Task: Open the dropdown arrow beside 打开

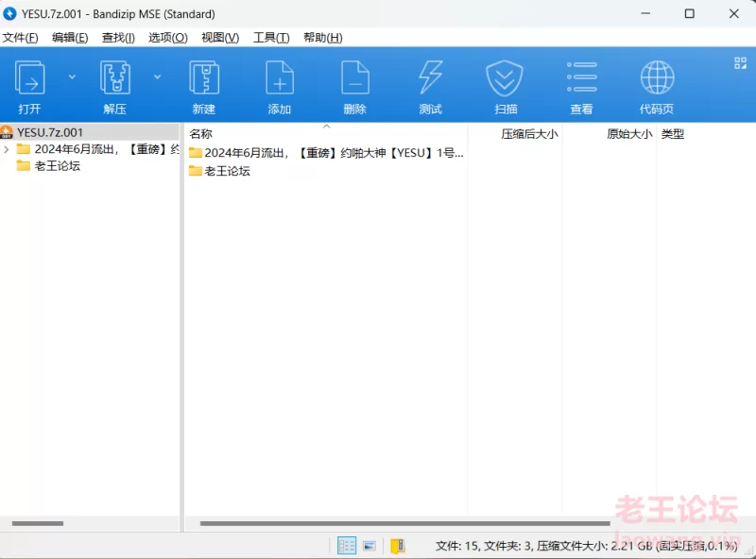Action: pyautogui.click(x=72, y=76)
